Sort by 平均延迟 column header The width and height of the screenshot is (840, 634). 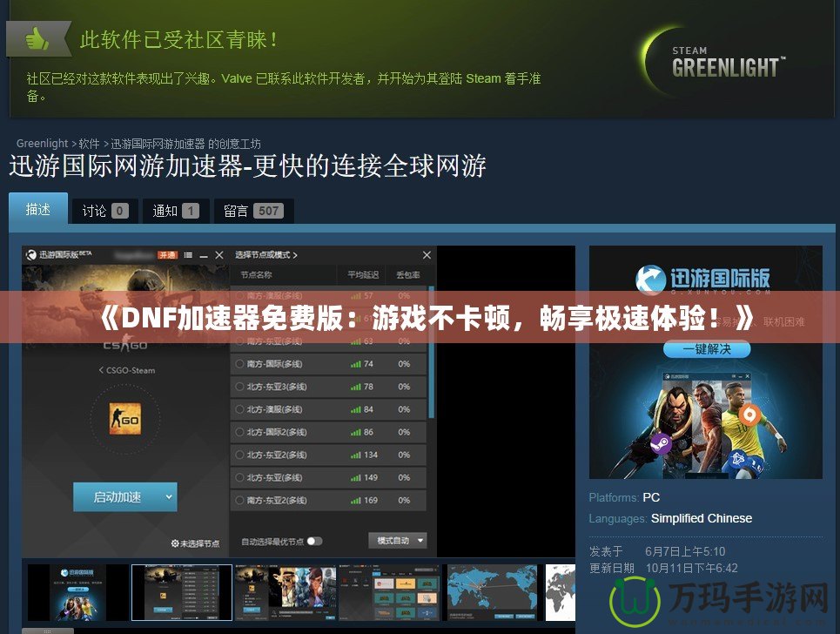pyautogui.click(x=363, y=275)
